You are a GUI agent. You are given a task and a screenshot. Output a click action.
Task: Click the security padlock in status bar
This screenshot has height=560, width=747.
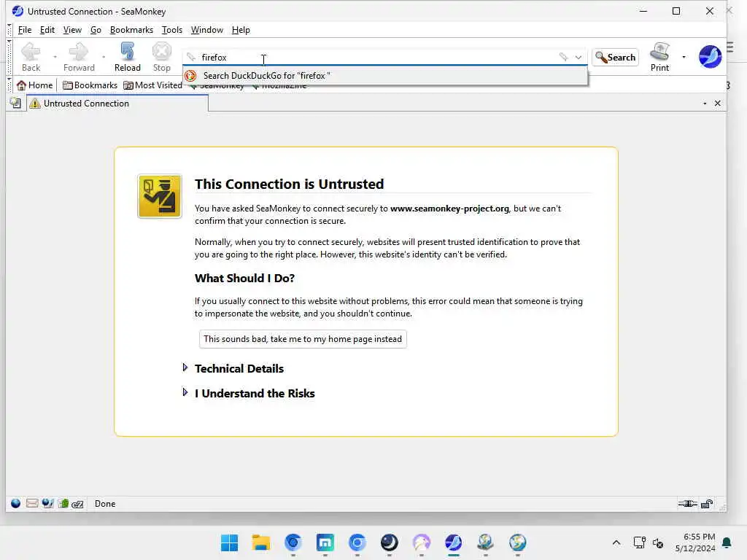click(x=707, y=503)
